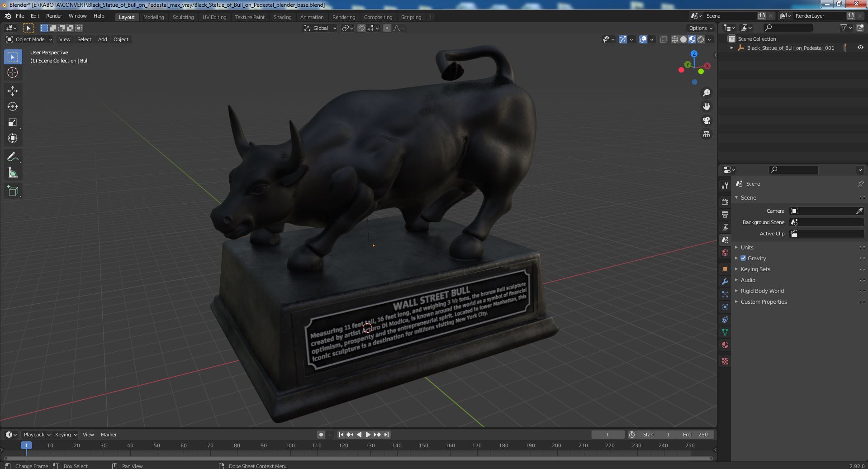Open the Object properties tab
Viewport: 868px width, 469px height.
coord(725,269)
